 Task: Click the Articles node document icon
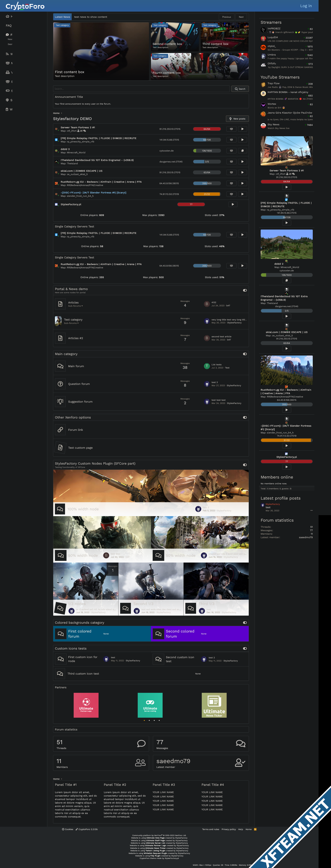(60, 304)
